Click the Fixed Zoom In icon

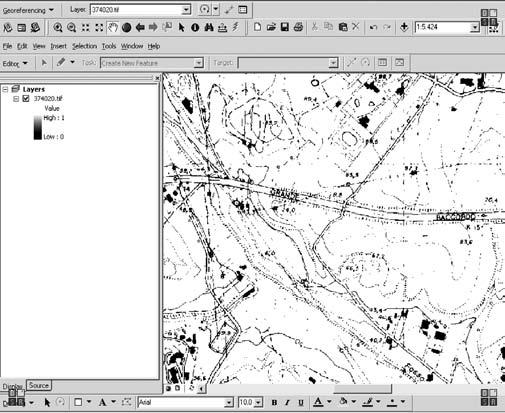85,27
